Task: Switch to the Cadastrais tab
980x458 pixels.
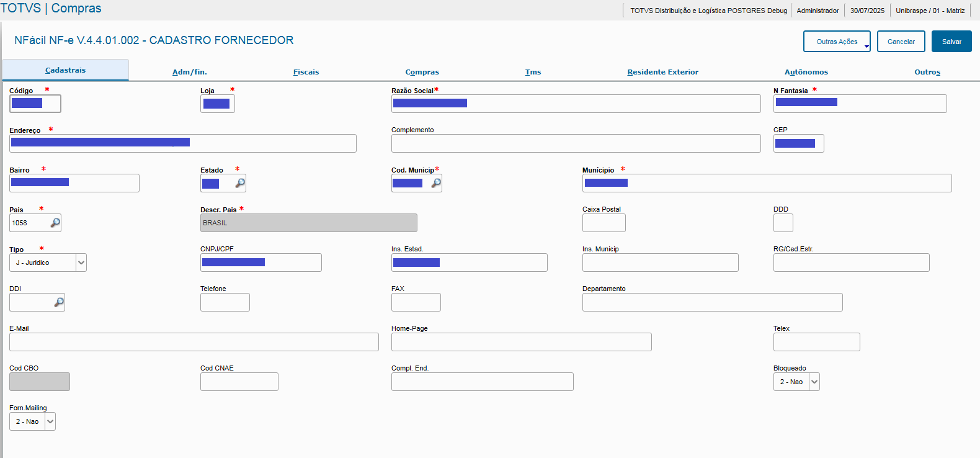Action: pos(66,70)
